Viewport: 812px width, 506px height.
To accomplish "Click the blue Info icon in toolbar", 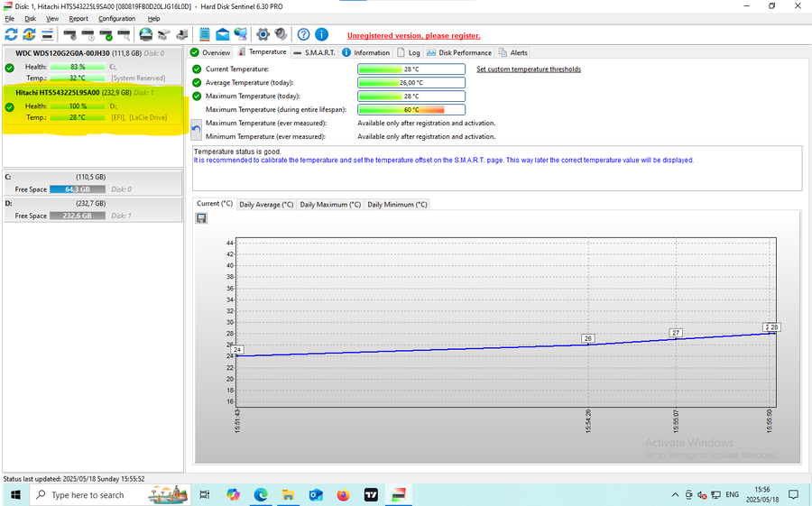I will (x=322, y=34).
